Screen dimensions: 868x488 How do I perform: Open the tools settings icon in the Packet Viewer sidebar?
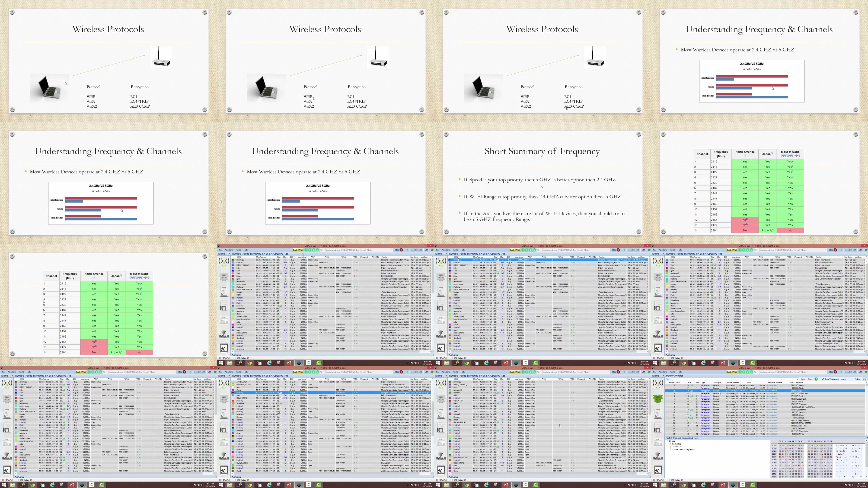[x=658, y=470]
